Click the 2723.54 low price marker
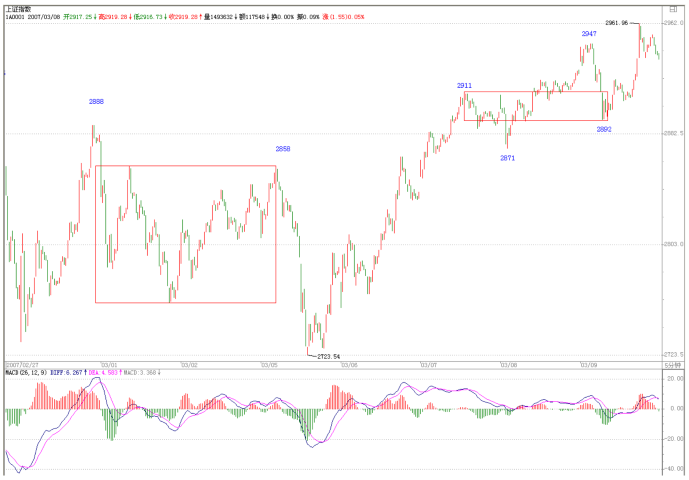This screenshot has width=689, height=480. point(329,356)
